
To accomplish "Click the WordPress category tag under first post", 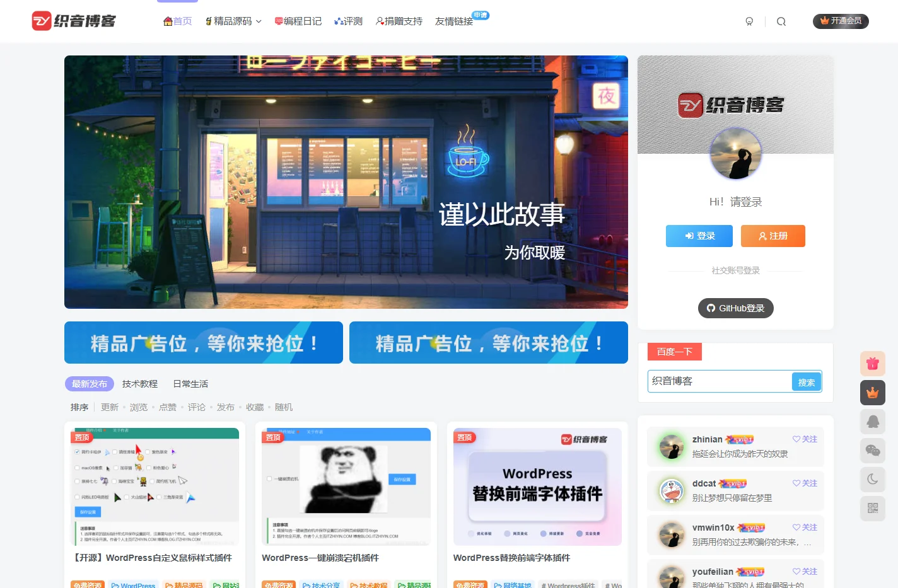I will tap(133, 585).
